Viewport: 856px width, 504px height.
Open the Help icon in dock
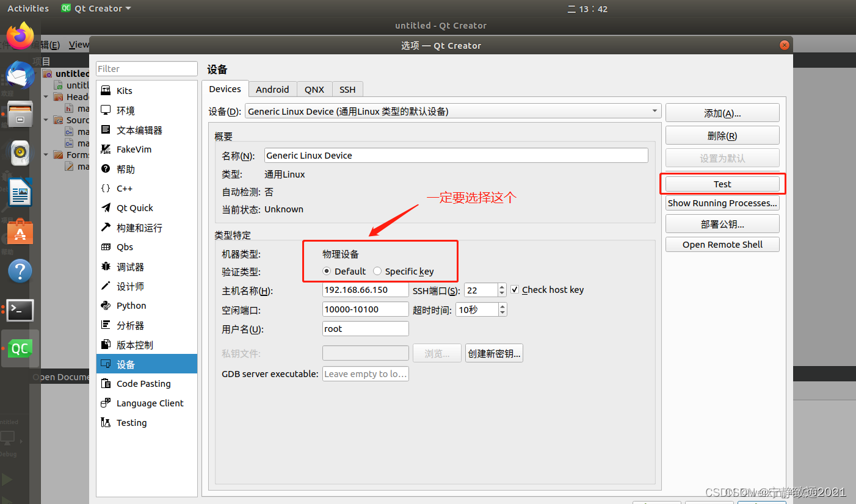[x=20, y=271]
